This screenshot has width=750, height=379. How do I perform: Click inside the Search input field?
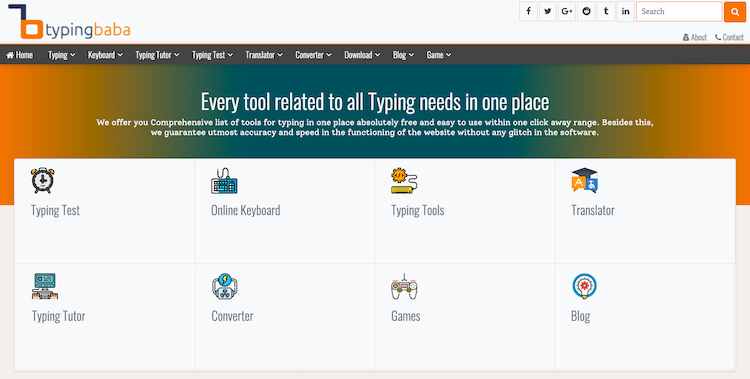679,11
